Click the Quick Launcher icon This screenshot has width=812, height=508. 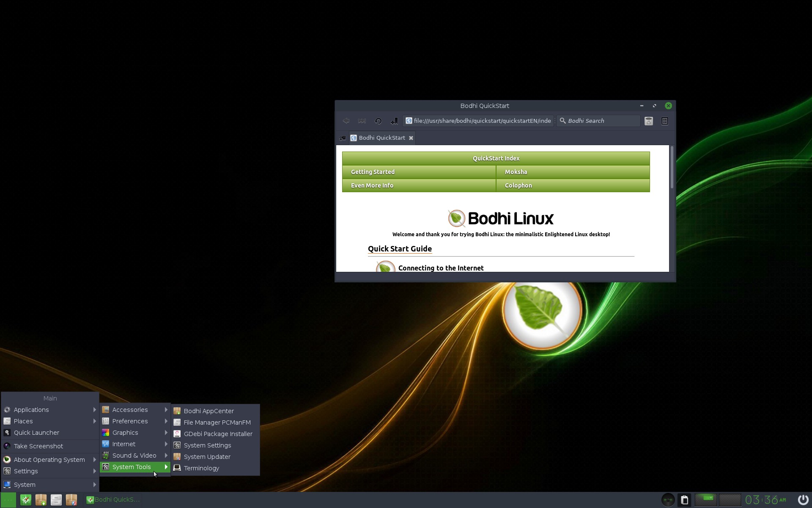(x=7, y=433)
